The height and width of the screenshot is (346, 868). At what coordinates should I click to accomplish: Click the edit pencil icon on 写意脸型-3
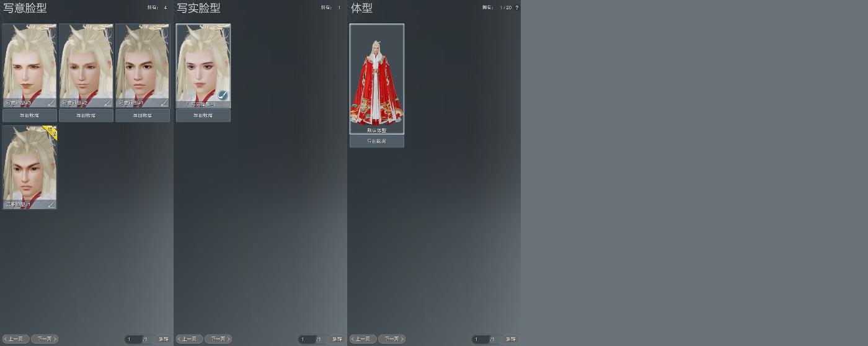click(x=51, y=102)
